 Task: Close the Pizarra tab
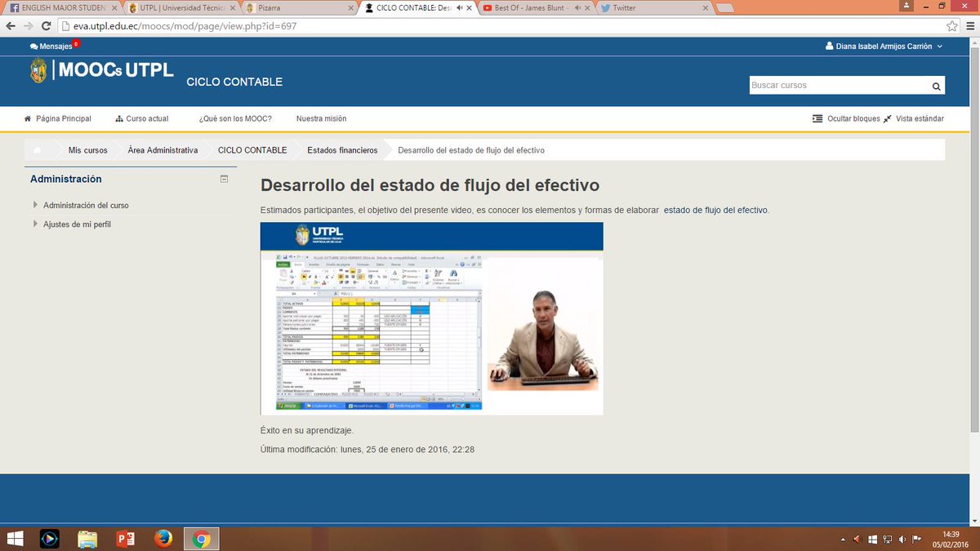coord(352,8)
